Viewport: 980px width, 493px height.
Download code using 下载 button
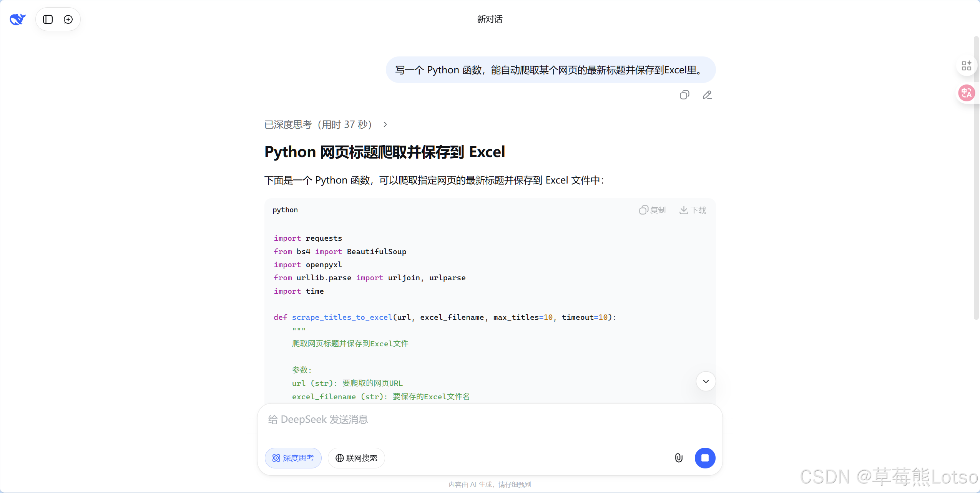coord(693,210)
